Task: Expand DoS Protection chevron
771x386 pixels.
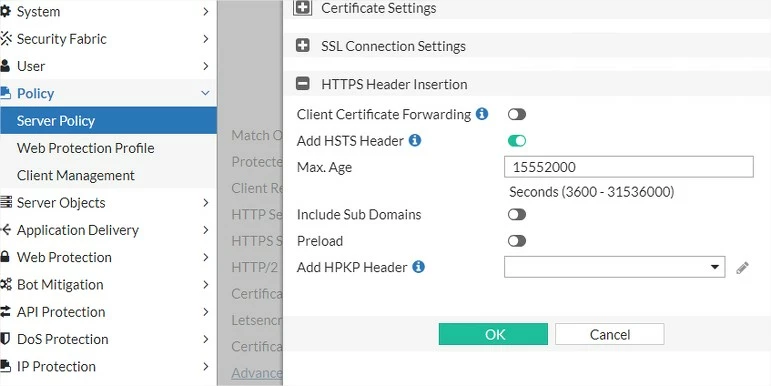Action: 206,339
